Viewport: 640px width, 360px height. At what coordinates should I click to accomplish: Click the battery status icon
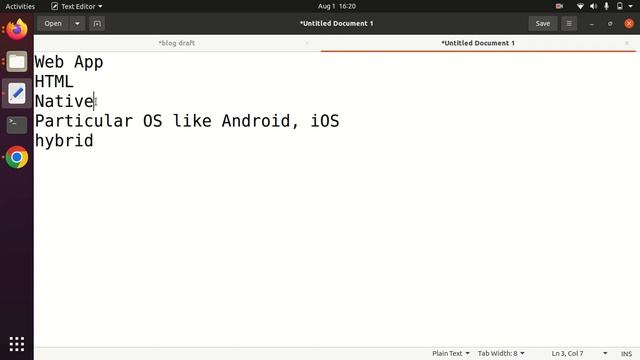pyautogui.click(x=620, y=6)
